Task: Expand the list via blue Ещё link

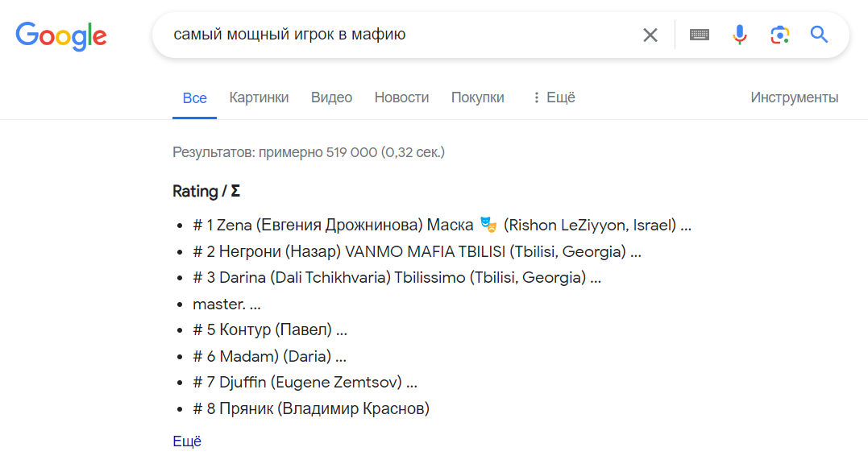Action: (187, 441)
